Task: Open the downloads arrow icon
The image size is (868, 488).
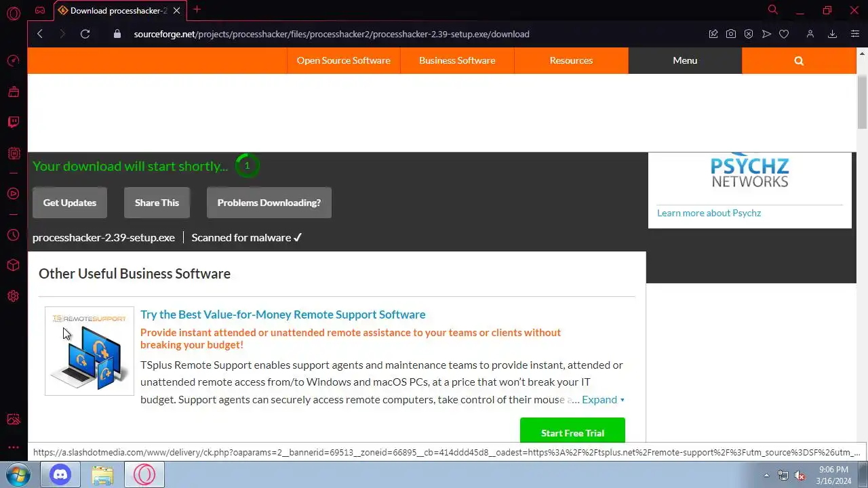Action: (832, 34)
